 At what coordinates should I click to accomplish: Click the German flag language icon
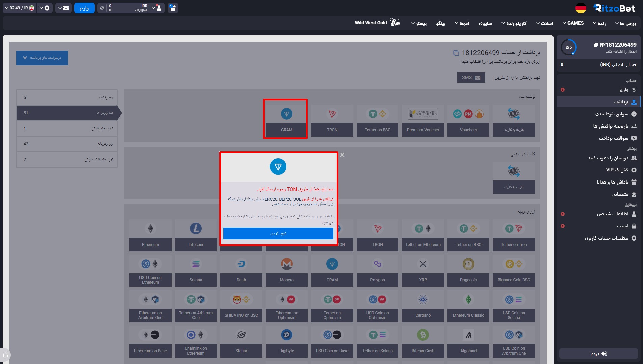pos(581,8)
